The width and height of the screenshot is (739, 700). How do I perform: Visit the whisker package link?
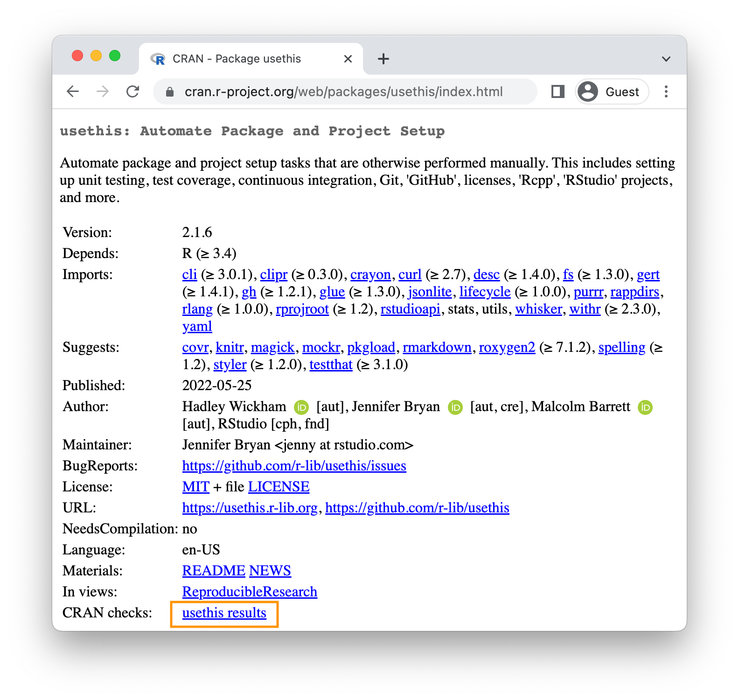(x=538, y=309)
